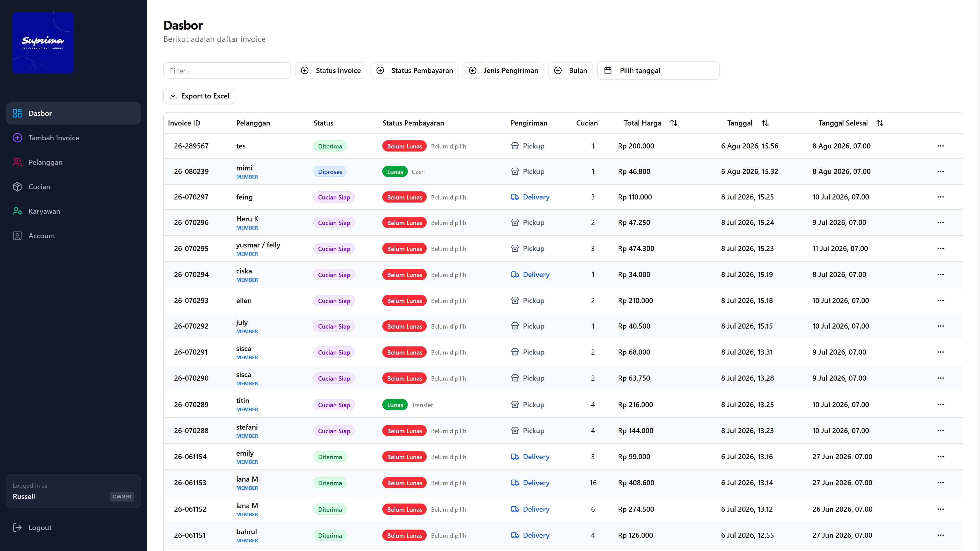Focus the Filter search field
Viewport: 980px width, 551px height.
[227, 71]
